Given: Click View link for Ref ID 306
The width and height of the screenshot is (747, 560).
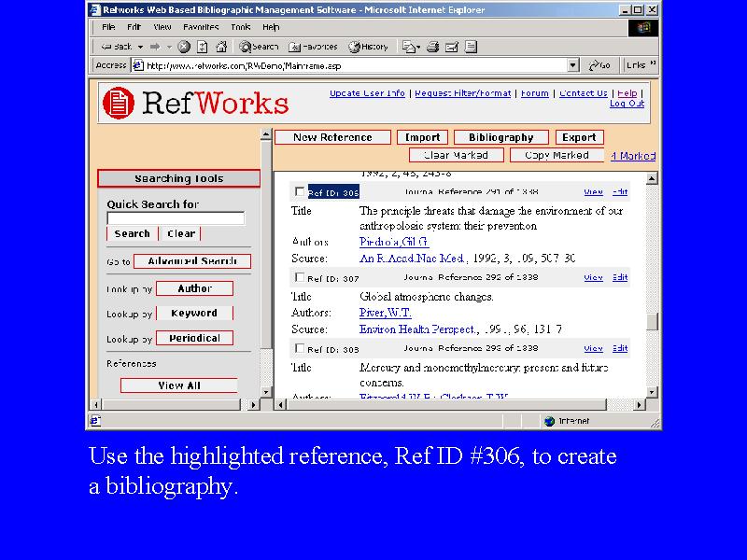Looking at the screenshot, I should 593,192.
